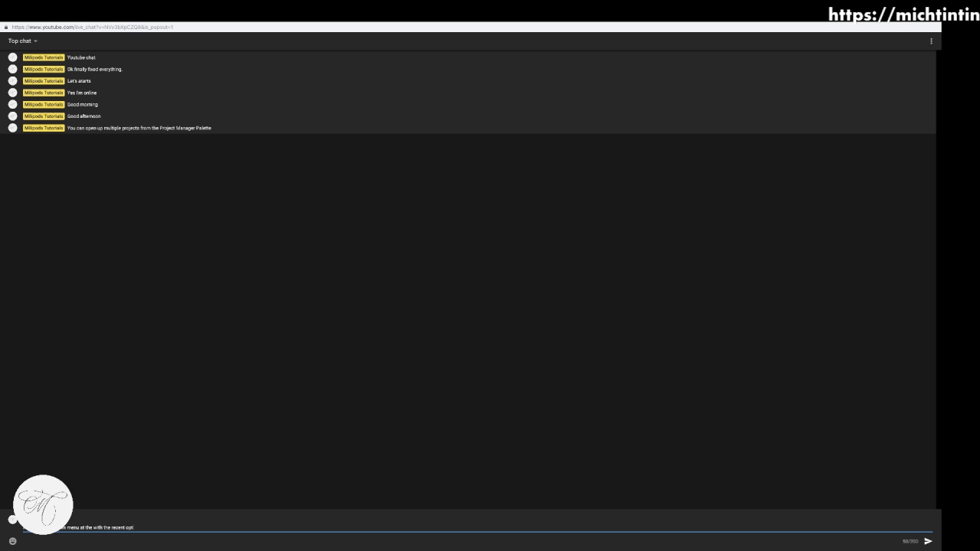Viewport: 980px width, 551px height.
Task: Open the emoji picker
Action: click(12, 541)
